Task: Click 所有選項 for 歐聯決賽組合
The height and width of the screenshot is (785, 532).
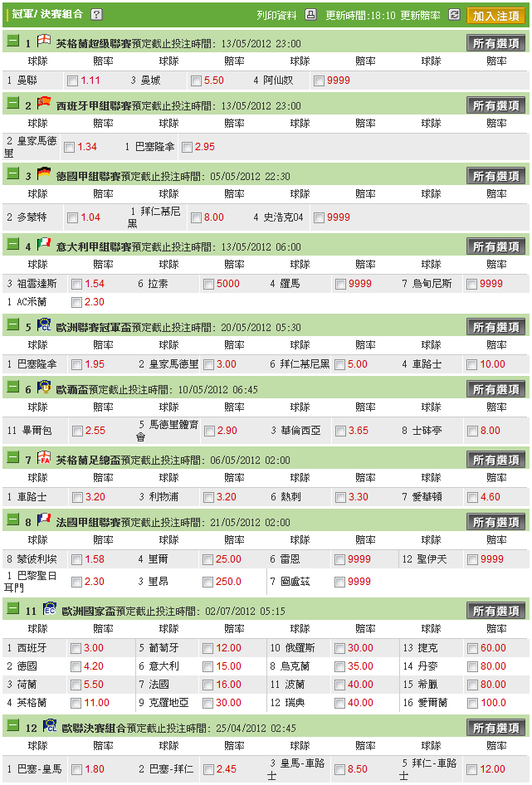Action: (x=496, y=728)
